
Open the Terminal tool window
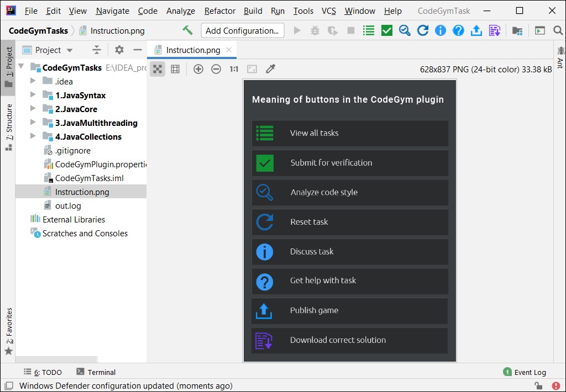[96, 372]
